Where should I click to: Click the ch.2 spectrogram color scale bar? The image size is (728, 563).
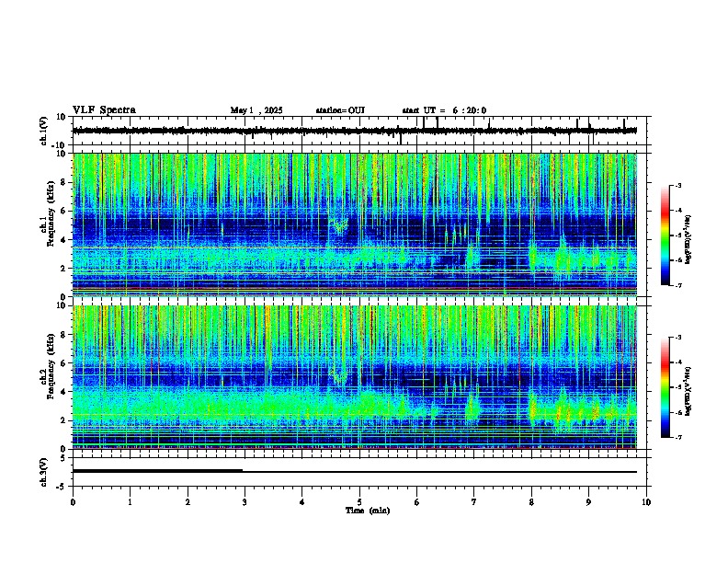point(665,387)
